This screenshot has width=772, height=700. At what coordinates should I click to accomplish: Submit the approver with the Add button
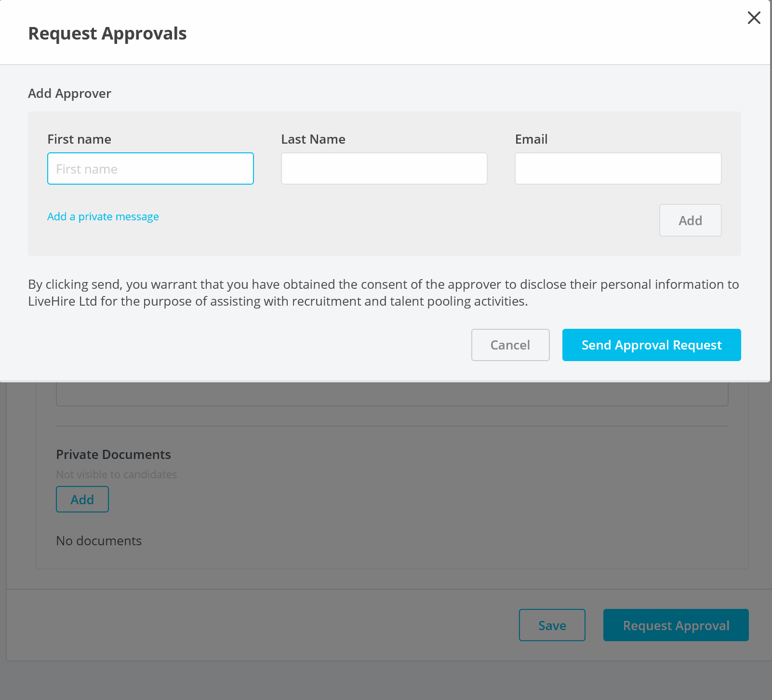point(690,220)
